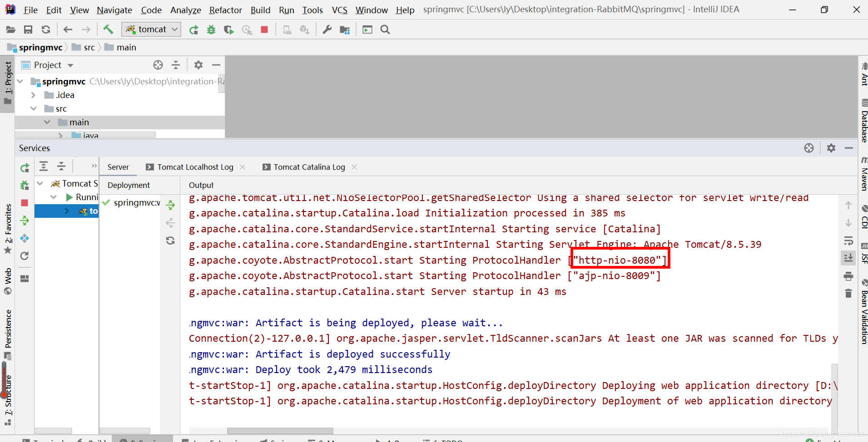Screen dimensions: 868x442
Task: Select the .idea folder row
Action: coord(120,95)
